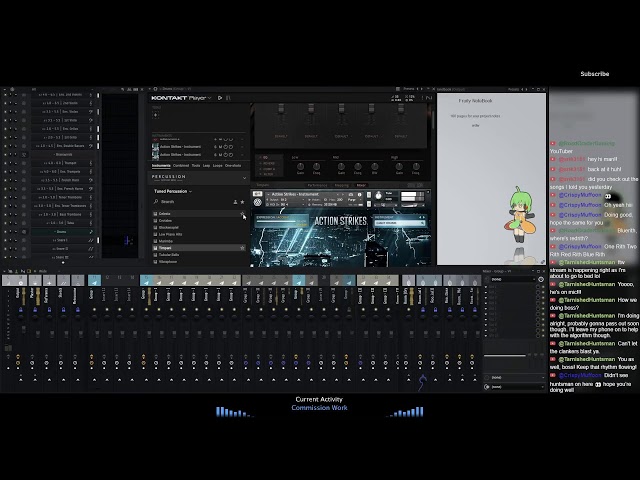640x480 pixels.
Task: Click the add channel plus button below Snare III
Action: (x=63, y=263)
